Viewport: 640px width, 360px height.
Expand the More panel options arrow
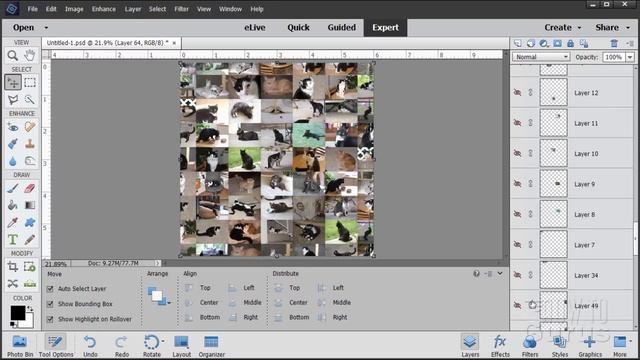[630, 341]
